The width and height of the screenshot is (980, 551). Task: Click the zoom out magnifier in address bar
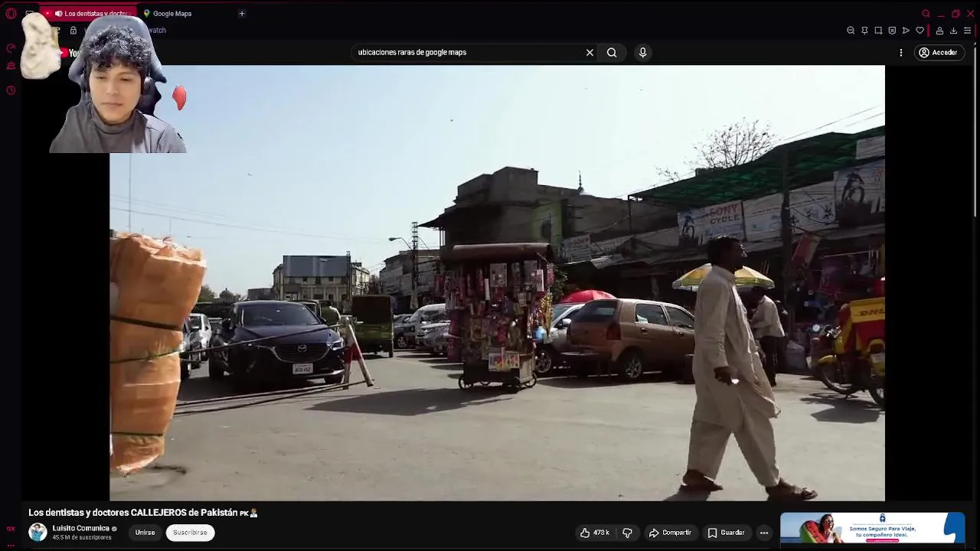(x=851, y=31)
